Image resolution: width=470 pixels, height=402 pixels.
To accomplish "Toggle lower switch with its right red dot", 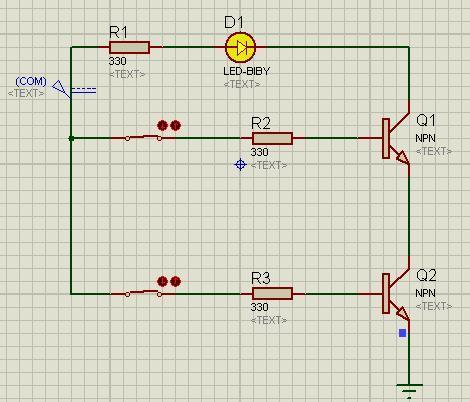I will click(175, 281).
